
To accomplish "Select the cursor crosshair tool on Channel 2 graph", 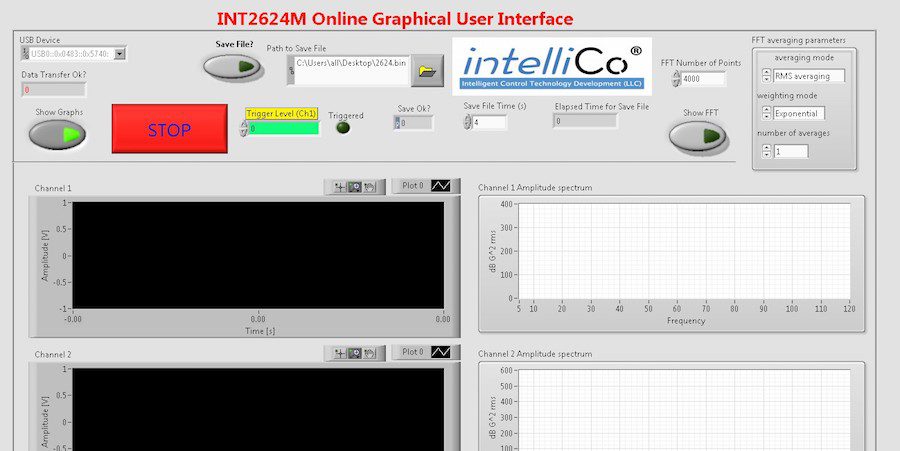I will [340, 353].
